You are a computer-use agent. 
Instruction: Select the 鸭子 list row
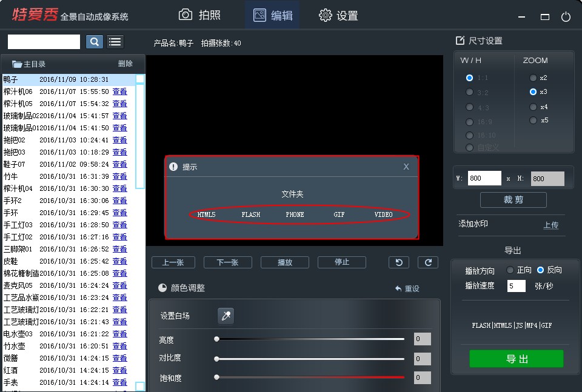click(x=69, y=79)
